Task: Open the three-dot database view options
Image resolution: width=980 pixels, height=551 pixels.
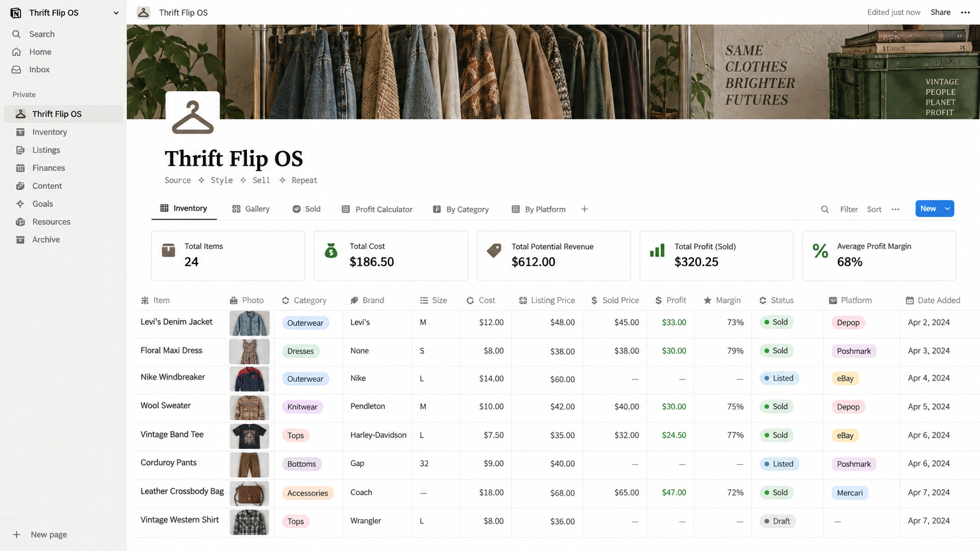Action: click(895, 209)
